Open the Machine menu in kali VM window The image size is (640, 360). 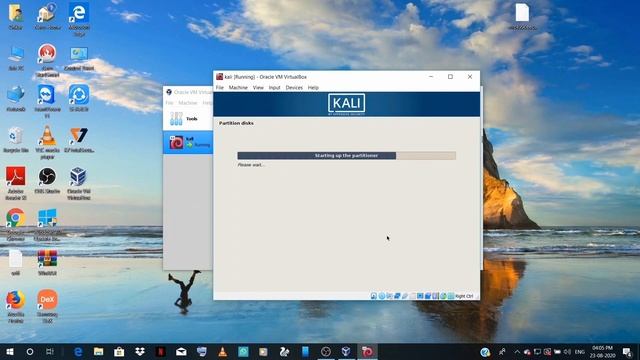tap(238, 87)
